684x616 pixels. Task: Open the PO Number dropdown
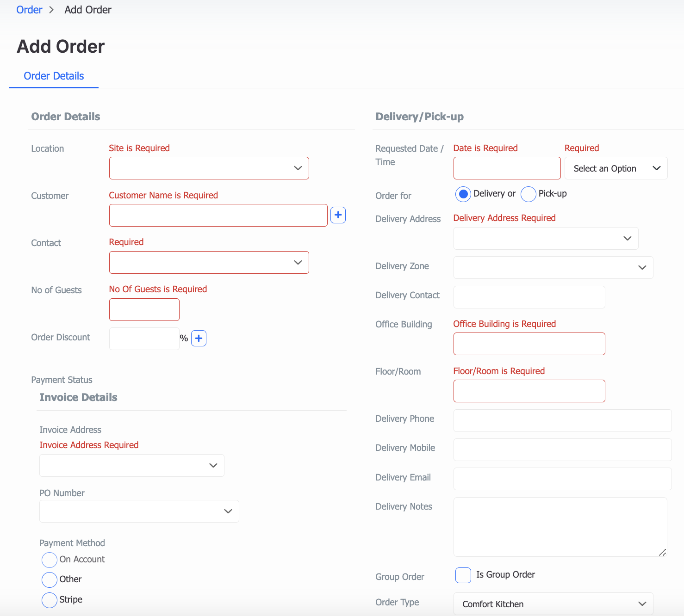139,511
